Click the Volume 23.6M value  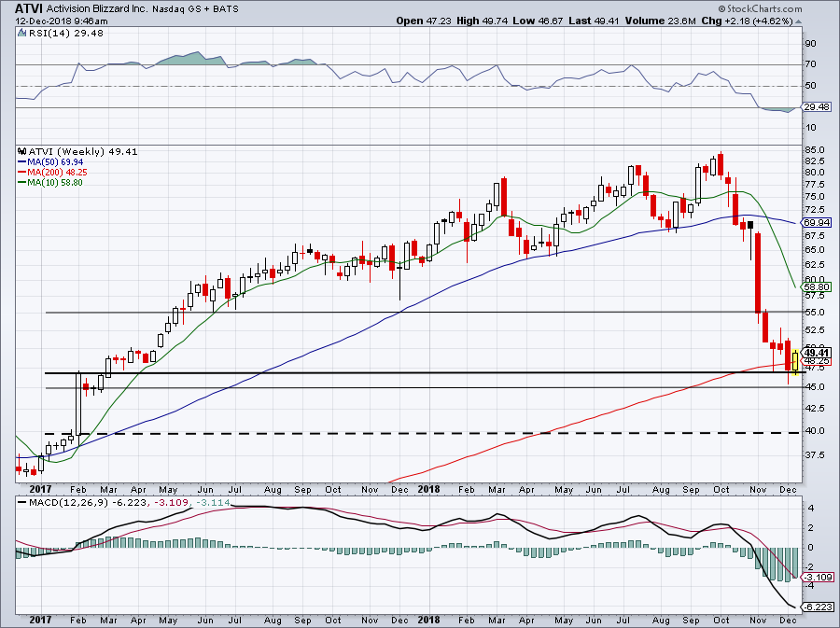(x=660, y=21)
